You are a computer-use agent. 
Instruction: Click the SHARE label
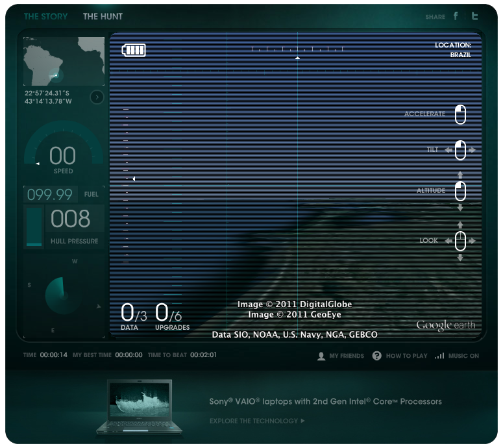pyautogui.click(x=435, y=17)
